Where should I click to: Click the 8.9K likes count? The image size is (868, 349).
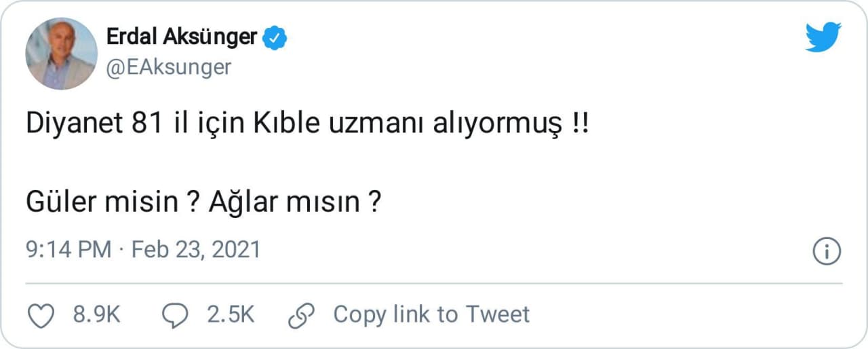(x=96, y=314)
